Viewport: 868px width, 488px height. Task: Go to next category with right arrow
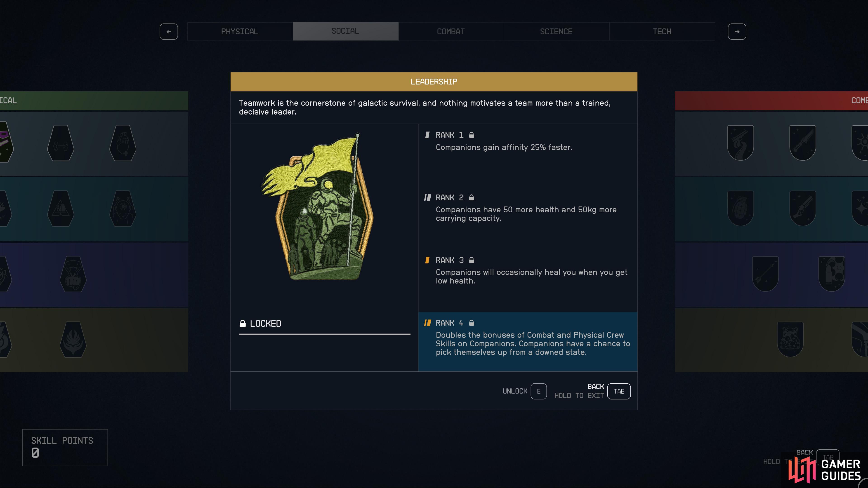(x=737, y=32)
